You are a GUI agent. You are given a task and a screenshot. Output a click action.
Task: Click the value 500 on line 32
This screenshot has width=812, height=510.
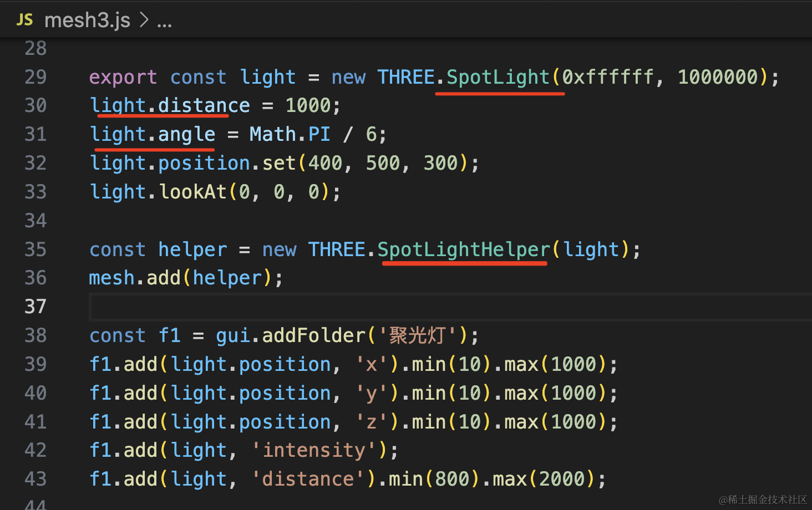pos(383,163)
